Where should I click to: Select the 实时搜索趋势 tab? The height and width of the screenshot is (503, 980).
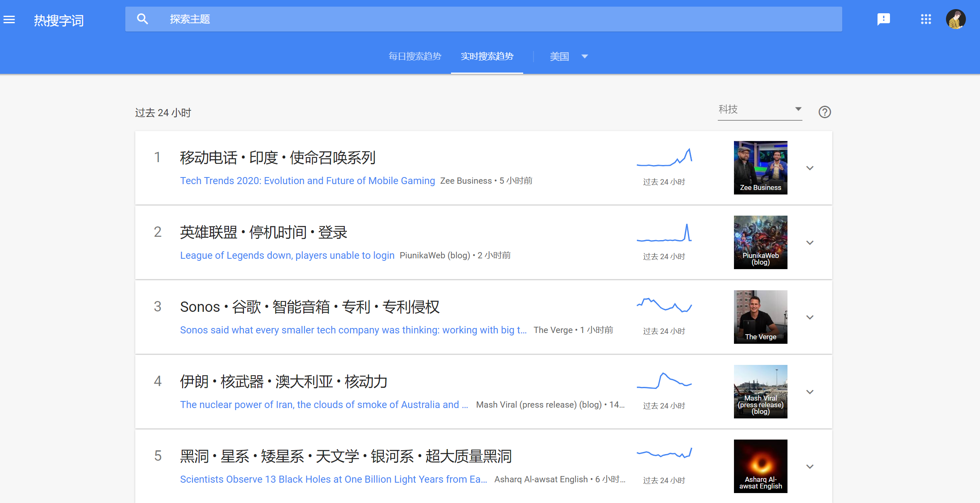pyautogui.click(x=487, y=56)
